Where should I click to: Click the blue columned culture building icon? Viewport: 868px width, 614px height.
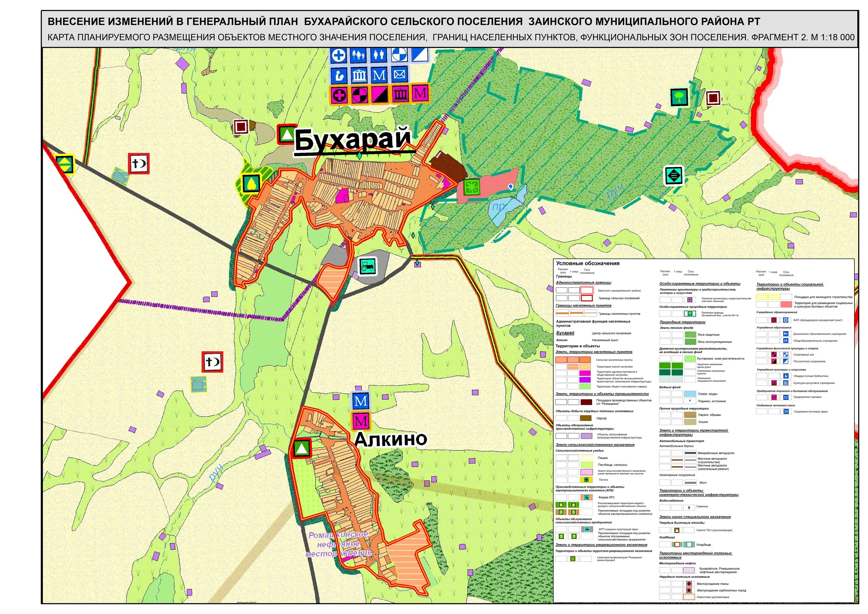pyautogui.click(x=359, y=75)
